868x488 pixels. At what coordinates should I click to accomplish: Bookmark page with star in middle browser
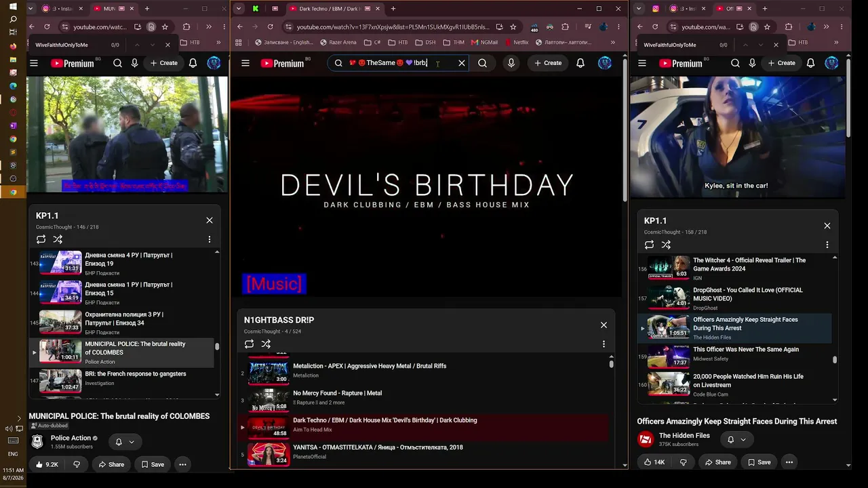point(513,27)
